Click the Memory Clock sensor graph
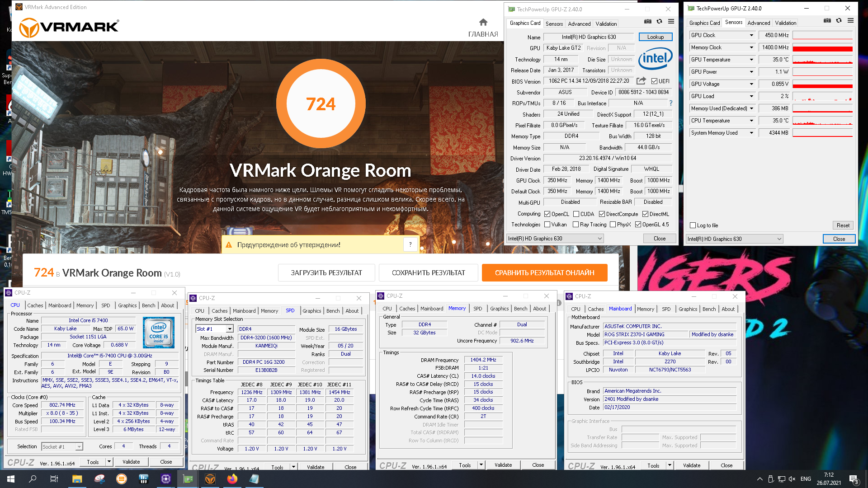 [x=822, y=47]
